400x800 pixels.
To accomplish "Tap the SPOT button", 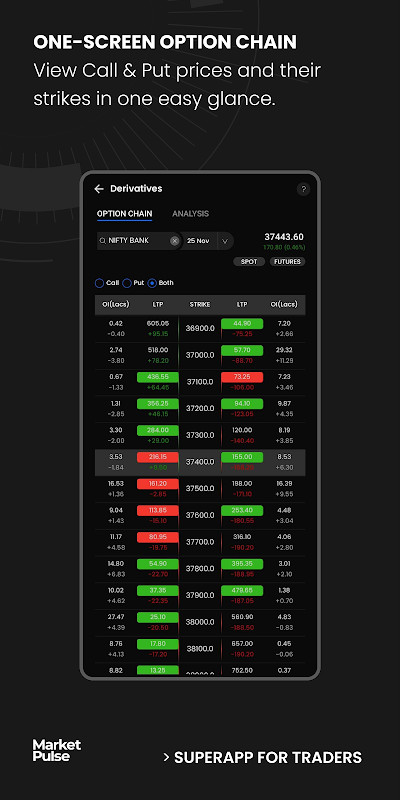I will pos(249,262).
